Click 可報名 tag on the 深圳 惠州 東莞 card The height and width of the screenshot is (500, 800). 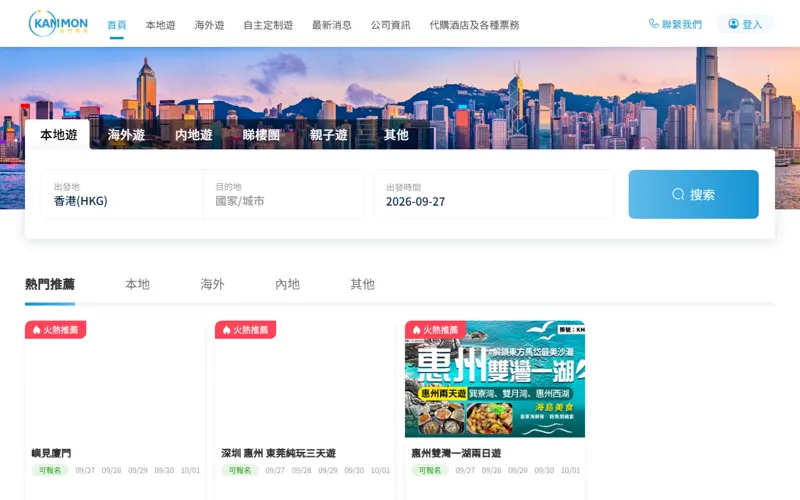pyautogui.click(x=240, y=470)
